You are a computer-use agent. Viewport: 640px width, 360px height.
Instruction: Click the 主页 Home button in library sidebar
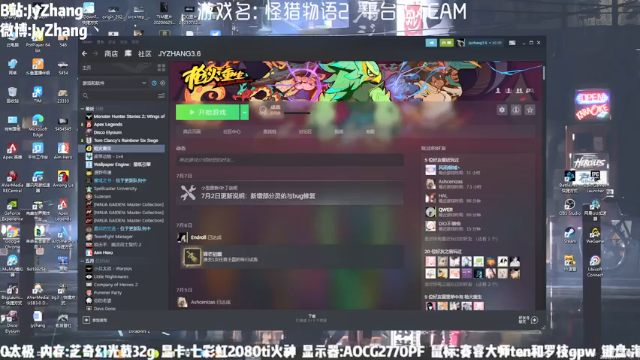[x=87, y=68]
